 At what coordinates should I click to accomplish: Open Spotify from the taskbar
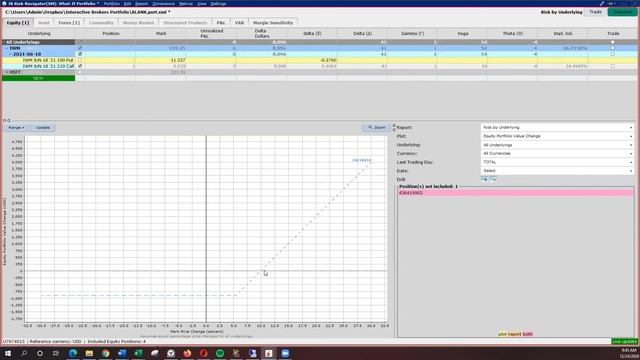pos(220,353)
